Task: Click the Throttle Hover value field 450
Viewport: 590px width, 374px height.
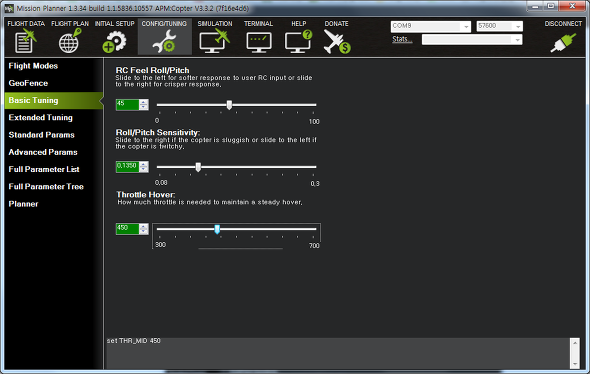Action: (127, 229)
